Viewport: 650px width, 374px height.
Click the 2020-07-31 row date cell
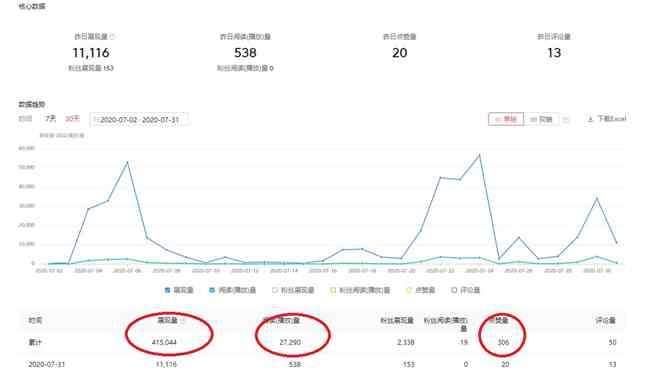point(46,364)
